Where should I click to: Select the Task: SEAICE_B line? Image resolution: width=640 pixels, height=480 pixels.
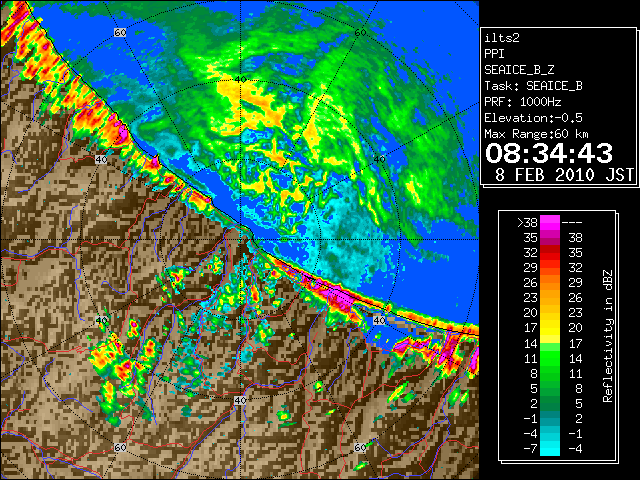[x=533, y=86]
